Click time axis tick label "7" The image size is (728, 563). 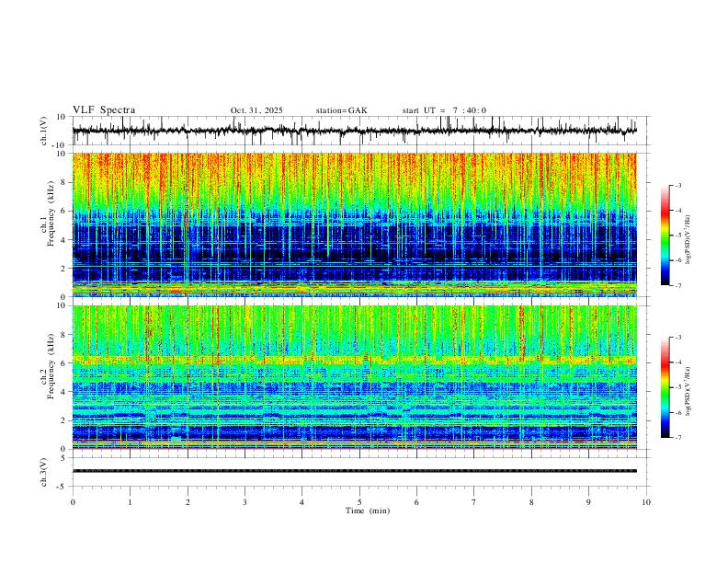pyautogui.click(x=474, y=502)
